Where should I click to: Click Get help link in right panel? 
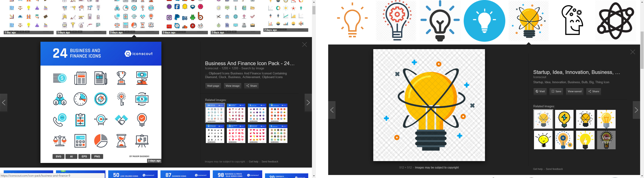[538, 169]
